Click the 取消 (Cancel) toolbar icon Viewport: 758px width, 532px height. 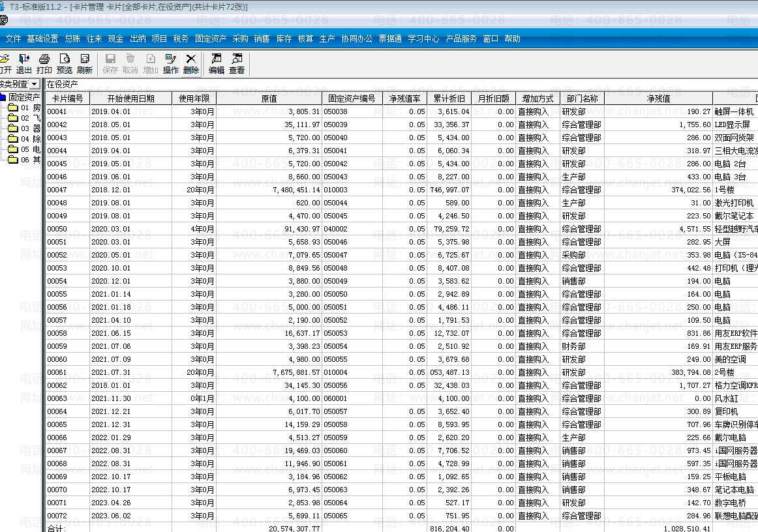[x=130, y=64]
